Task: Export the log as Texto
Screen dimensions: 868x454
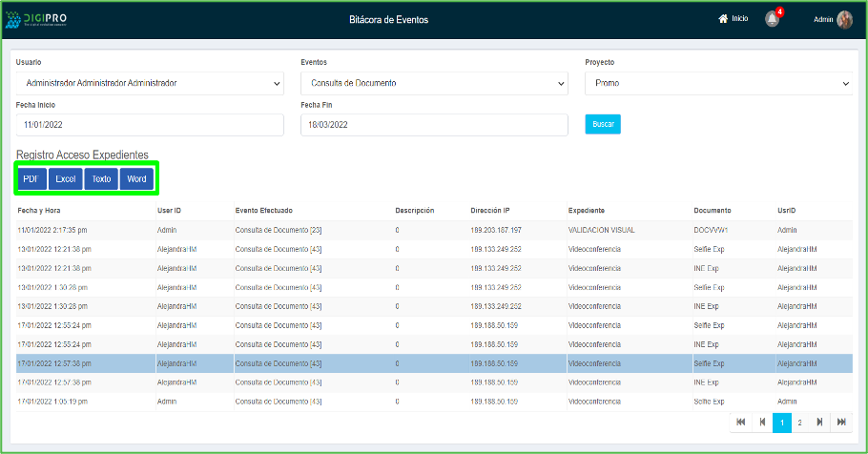Action: 101,179
